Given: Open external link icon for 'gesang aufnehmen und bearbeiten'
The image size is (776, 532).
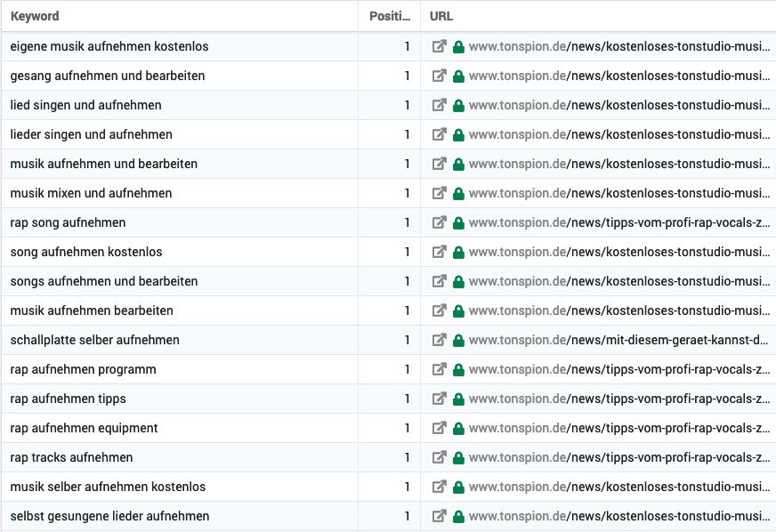Looking at the screenshot, I should [439, 76].
